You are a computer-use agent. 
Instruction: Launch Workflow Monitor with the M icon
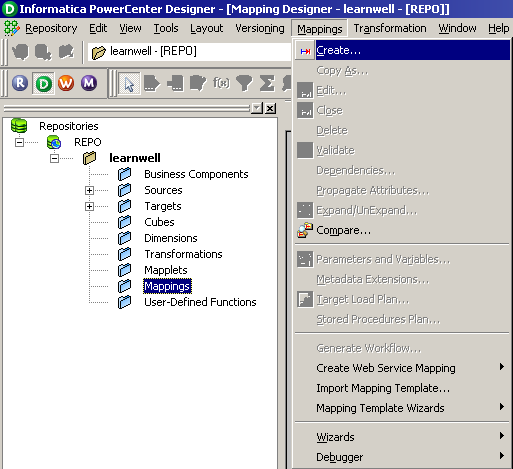[89, 83]
